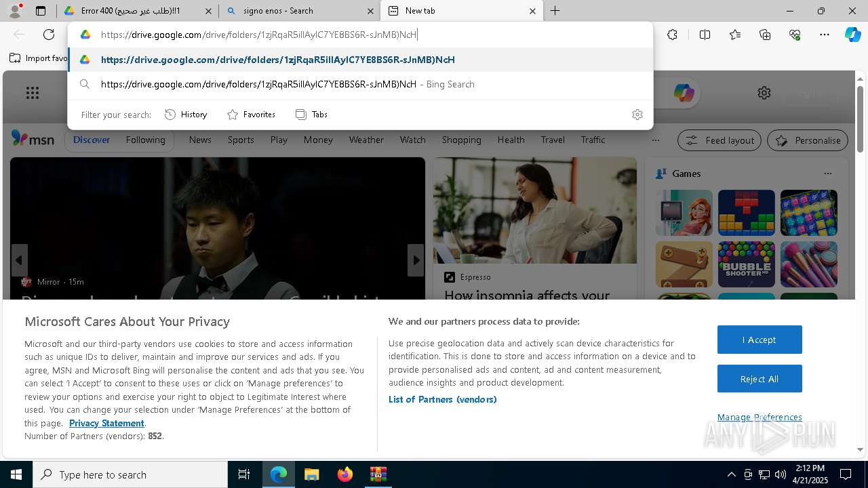Reload the page with refresh icon
This screenshot has height=488, width=868.
coord(49,35)
